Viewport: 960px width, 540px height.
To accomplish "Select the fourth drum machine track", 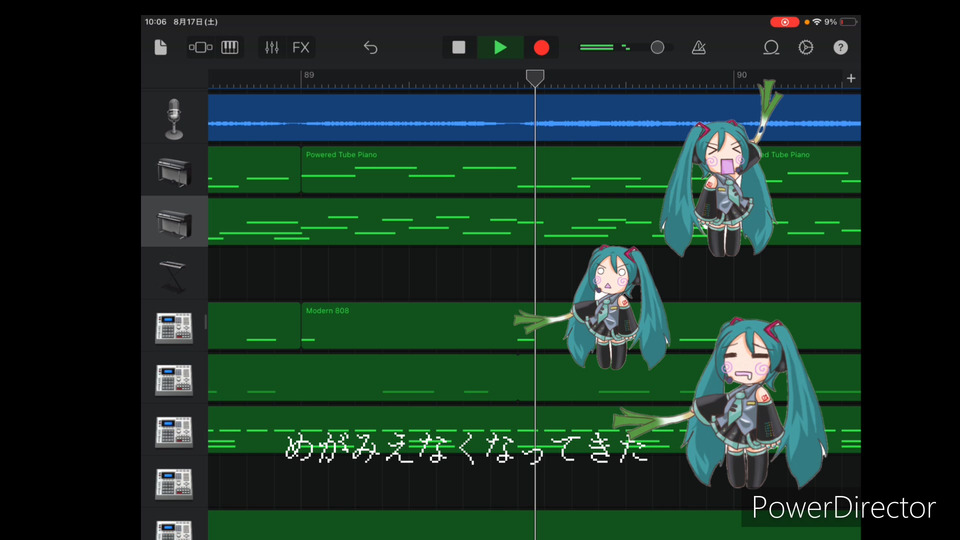I will tap(174, 483).
